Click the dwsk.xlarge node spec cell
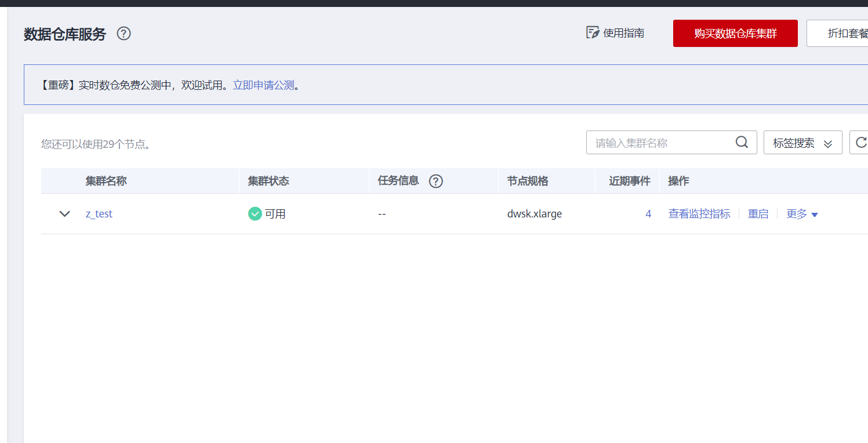The width and height of the screenshot is (868, 443). pos(535,214)
